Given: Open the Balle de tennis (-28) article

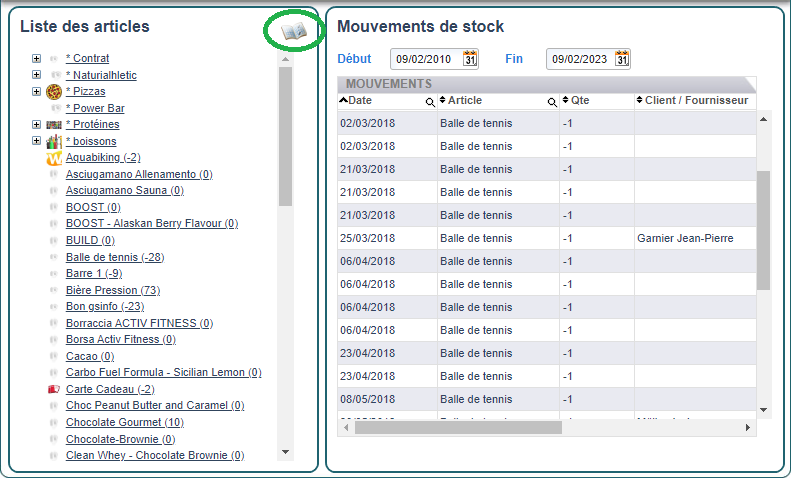Looking at the screenshot, I should (x=114, y=257).
